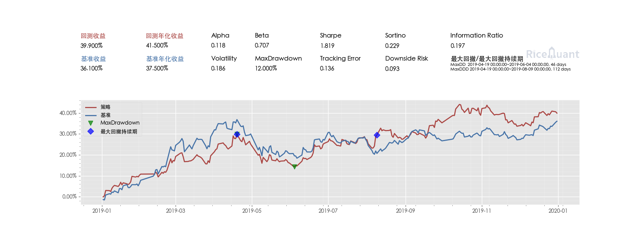Click the red 策略 line swatch in the legend
This screenshot has height=230, width=644.
click(x=90, y=107)
